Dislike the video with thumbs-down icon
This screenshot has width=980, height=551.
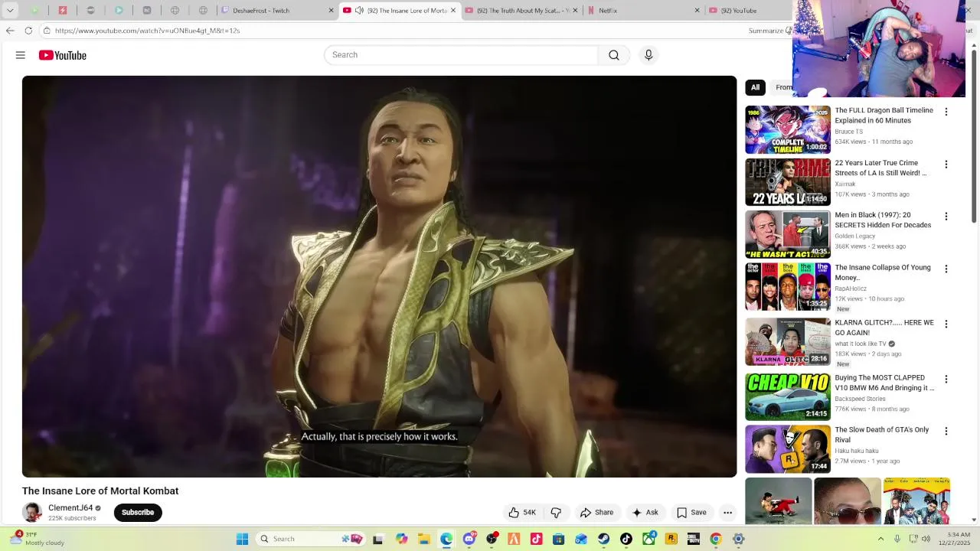click(x=557, y=513)
